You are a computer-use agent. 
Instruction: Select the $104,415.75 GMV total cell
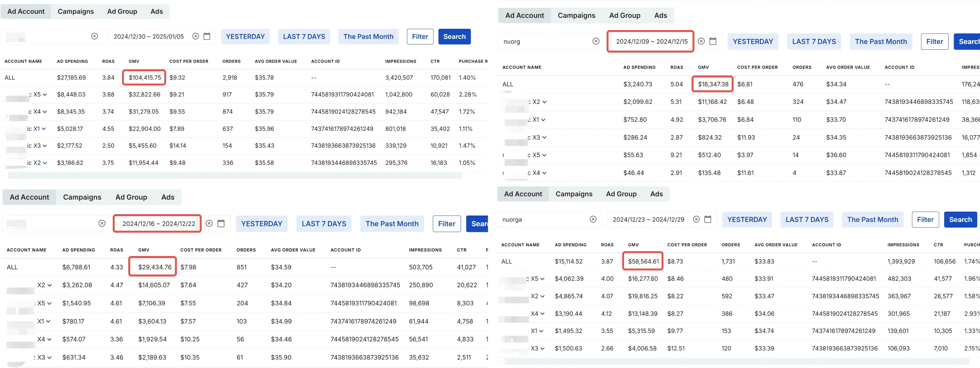tap(145, 78)
